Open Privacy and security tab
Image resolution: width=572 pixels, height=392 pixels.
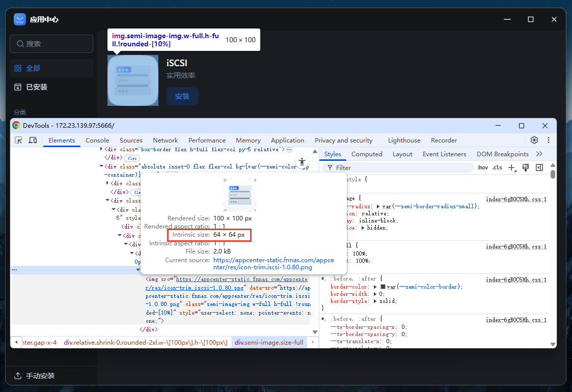coord(344,141)
